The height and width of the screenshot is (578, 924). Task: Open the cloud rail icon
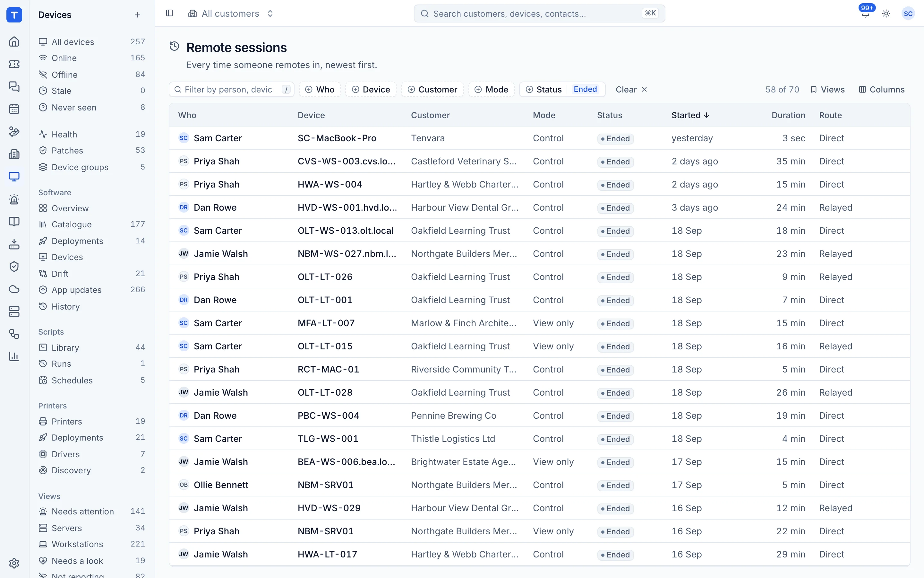(14, 289)
